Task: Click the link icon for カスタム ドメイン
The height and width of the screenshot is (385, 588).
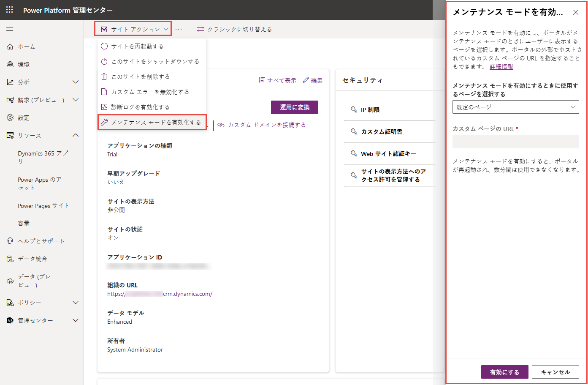Action: tap(221, 125)
